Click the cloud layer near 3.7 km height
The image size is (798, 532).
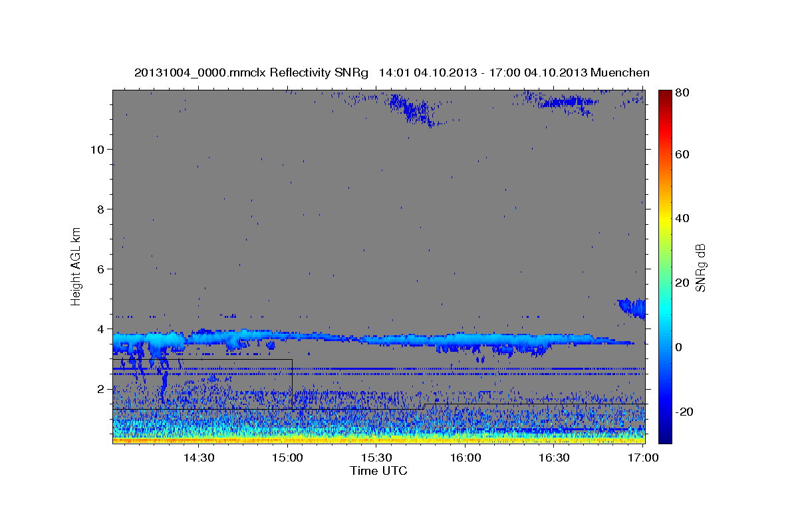coord(372,339)
